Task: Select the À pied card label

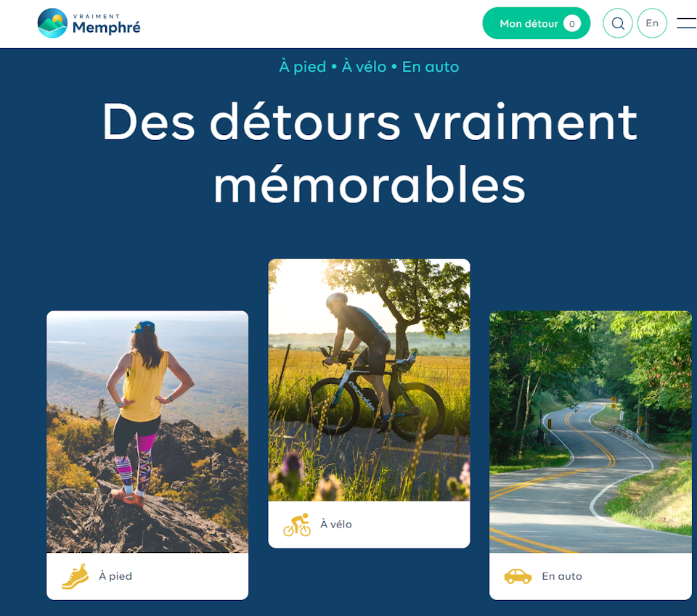Action: click(x=115, y=576)
